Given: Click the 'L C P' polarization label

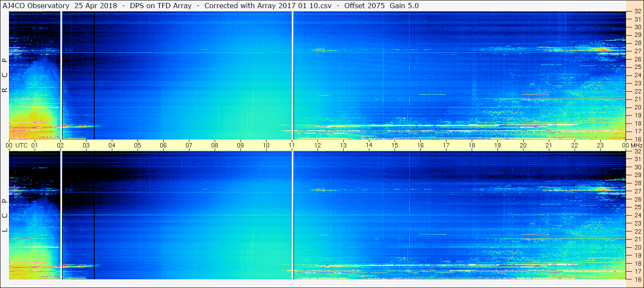Looking at the screenshot, I should (x=5, y=215).
